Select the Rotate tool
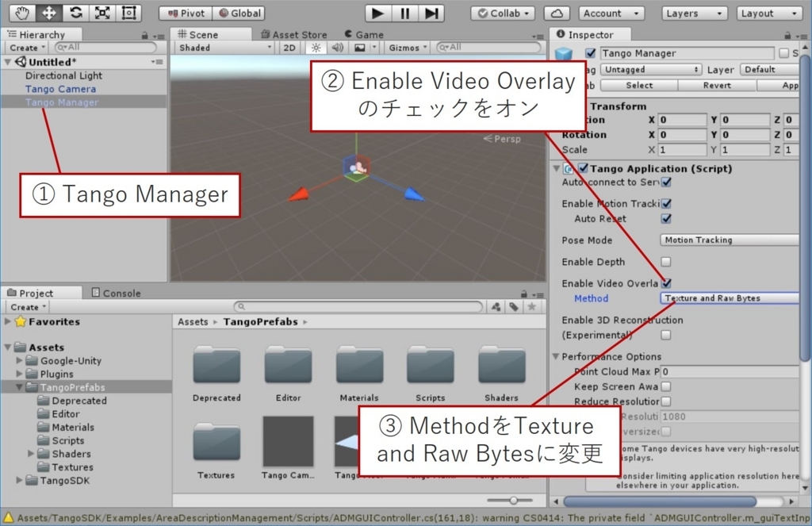The width and height of the screenshot is (812, 526). click(75, 13)
